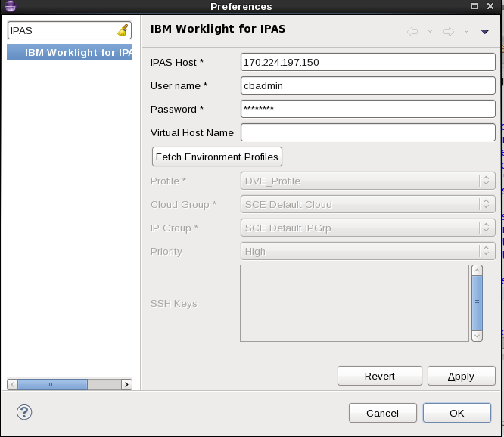Viewport: 504px width, 437px height.
Task: Click the tree panel horizontal scrollbar thumb
Action: coord(52,384)
